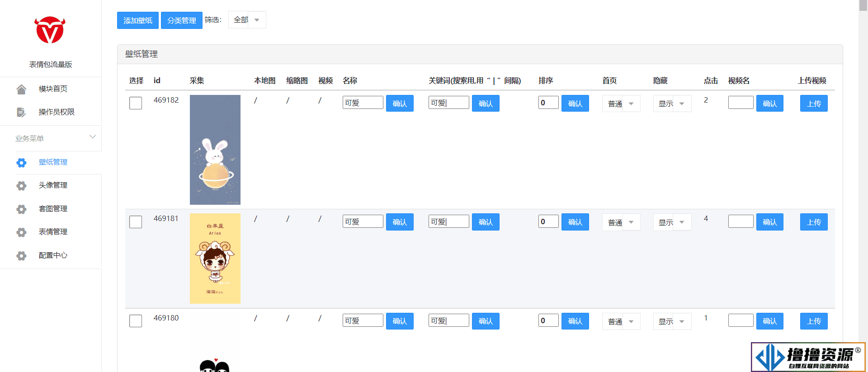The height and width of the screenshot is (372, 868).
Task: Tick the checkbox for row 469180
Action: coord(136,321)
